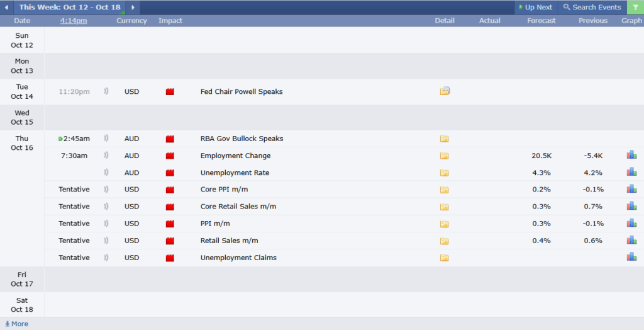644x330 pixels.
Task: Open the This Week date range selector
Action: point(69,7)
